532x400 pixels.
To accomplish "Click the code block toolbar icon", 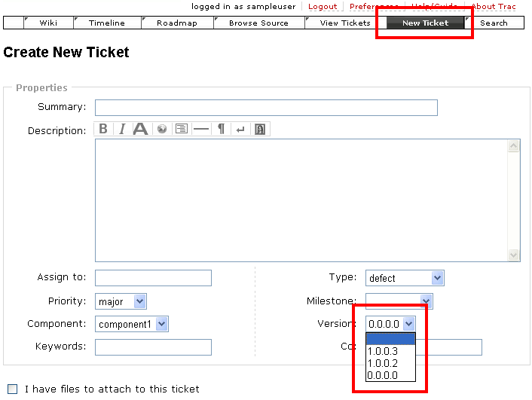I will pos(181,129).
